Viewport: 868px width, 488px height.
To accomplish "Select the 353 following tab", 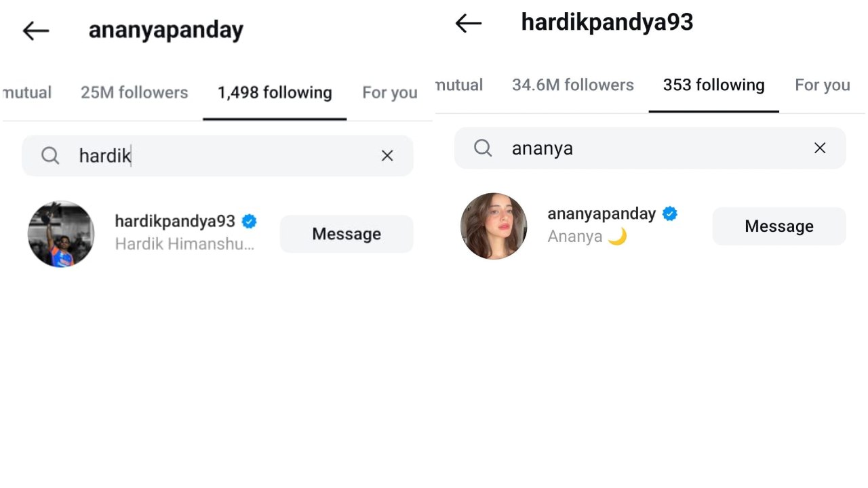I will click(714, 85).
